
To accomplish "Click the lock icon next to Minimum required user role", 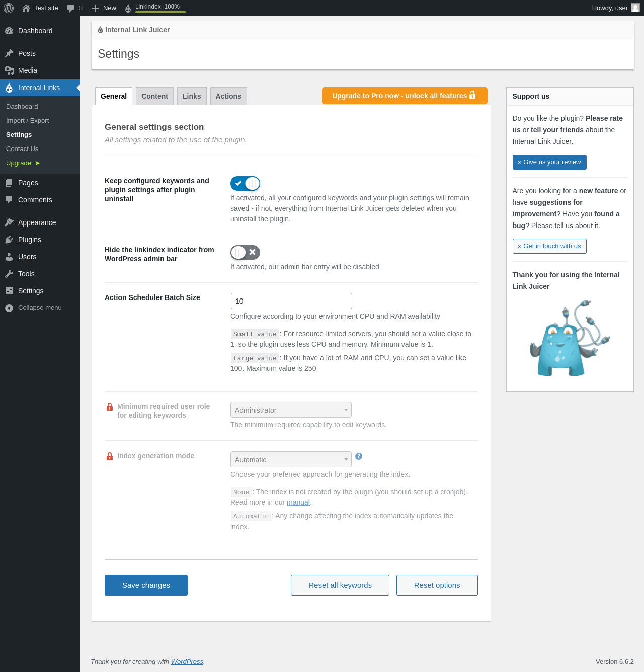I will [x=110, y=407].
